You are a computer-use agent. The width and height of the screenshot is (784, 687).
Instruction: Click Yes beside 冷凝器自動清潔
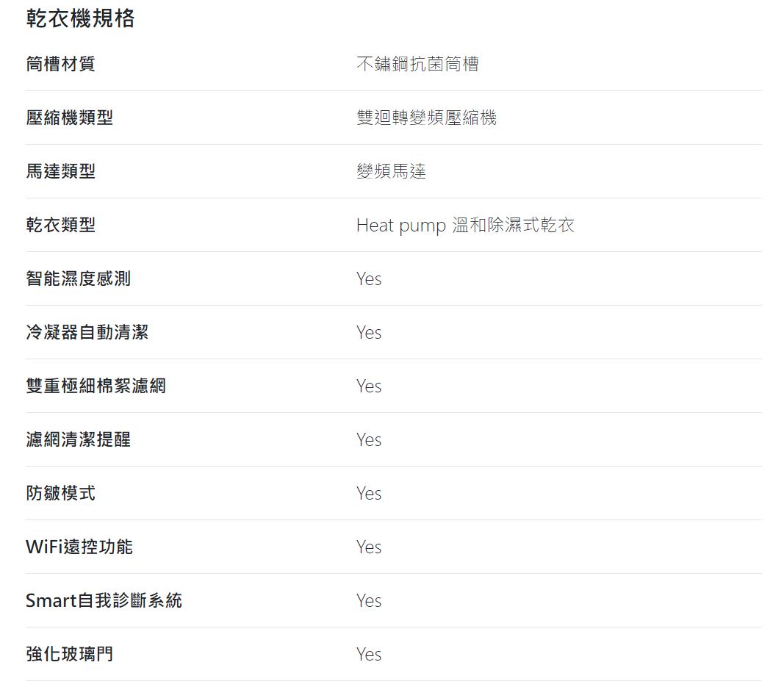369,333
